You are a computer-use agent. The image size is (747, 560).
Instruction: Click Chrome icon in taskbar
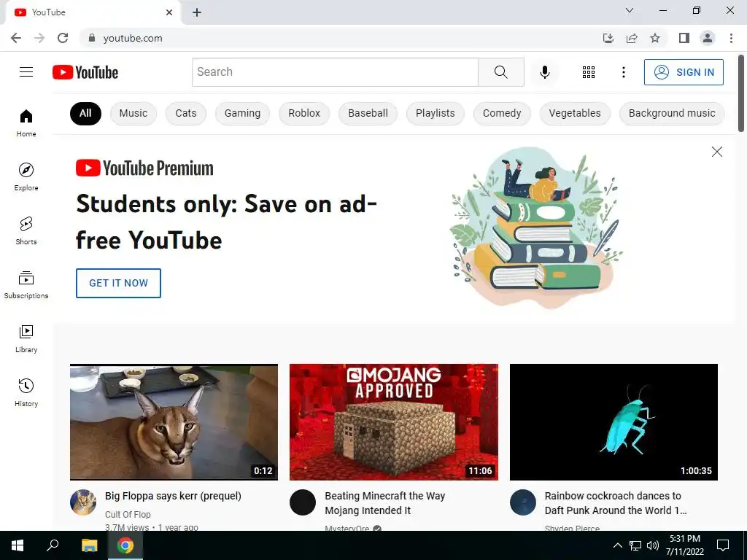coord(125,545)
